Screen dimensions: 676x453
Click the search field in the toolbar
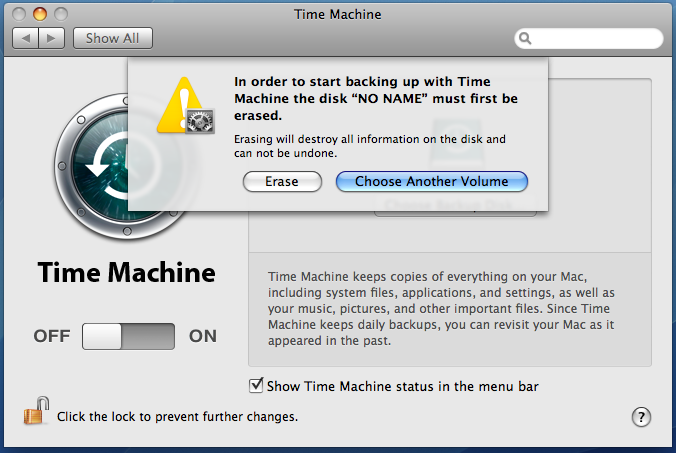pyautogui.click(x=588, y=38)
